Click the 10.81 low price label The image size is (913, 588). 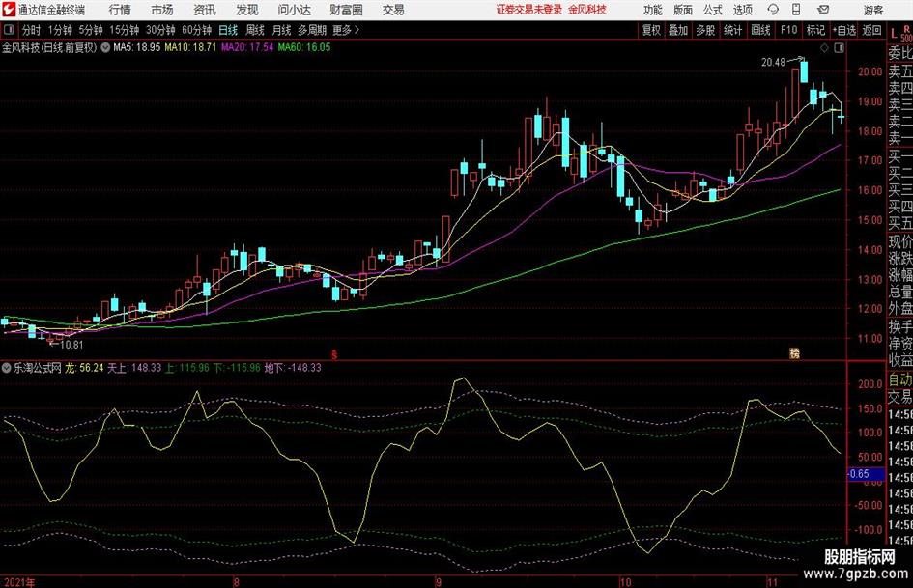[71, 345]
